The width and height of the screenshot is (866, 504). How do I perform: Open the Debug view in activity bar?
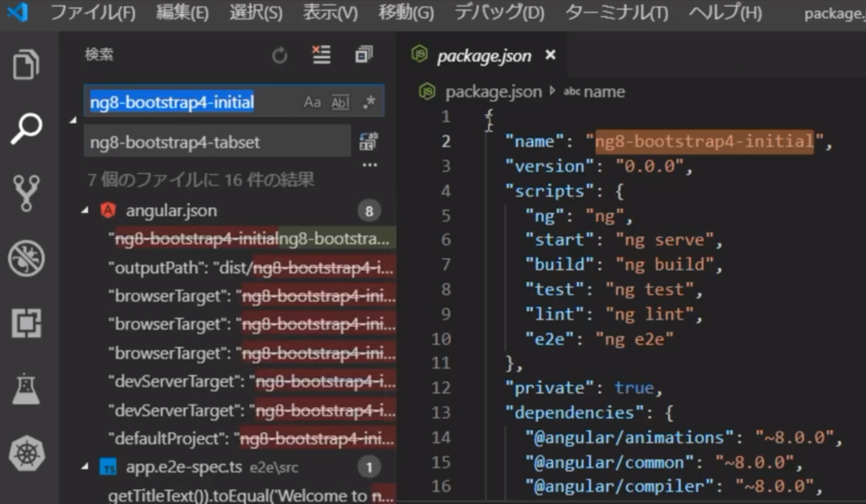pos(26,259)
